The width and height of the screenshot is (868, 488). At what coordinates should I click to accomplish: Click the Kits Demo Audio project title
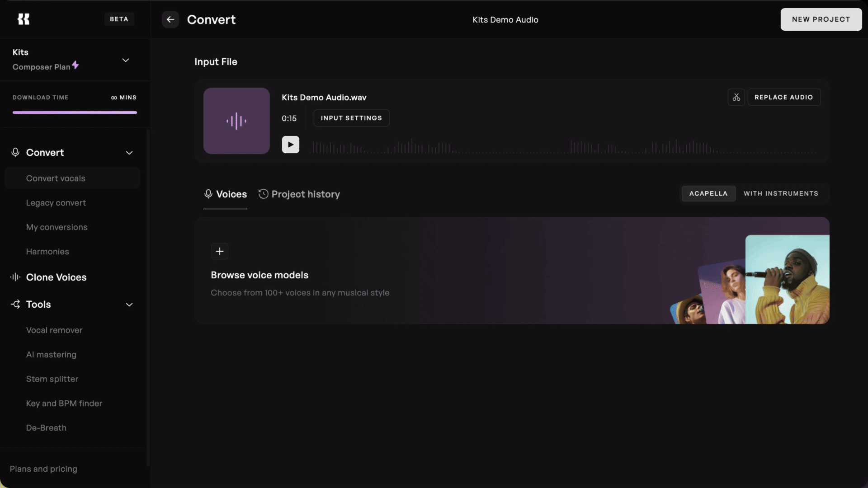pos(505,20)
